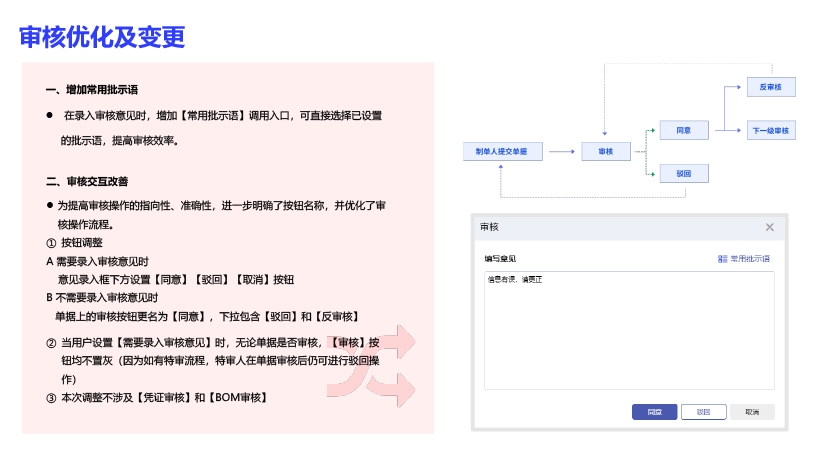Viewport: 820px width, 461px height.
Task: Click into the 填写意见 text area
Action: (x=629, y=330)
